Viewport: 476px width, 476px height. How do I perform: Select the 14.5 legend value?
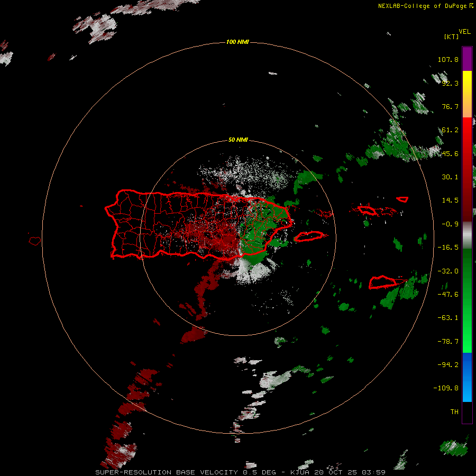pyautogui.click(x=450, y=200)
